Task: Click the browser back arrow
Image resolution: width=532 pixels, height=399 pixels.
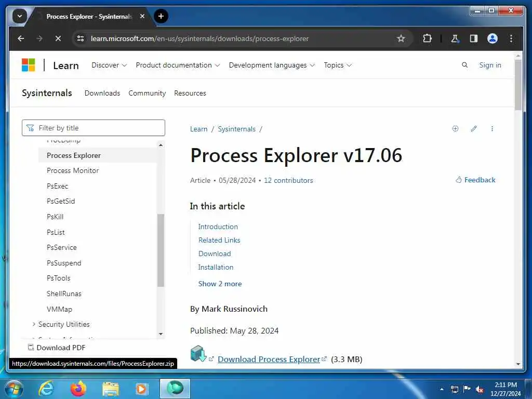Action: coord(21,38)
